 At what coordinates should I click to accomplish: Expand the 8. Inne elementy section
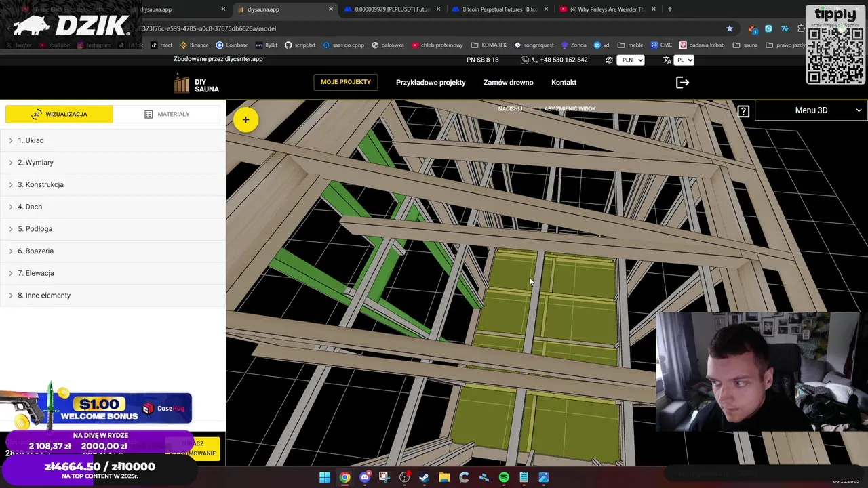[x=113, y=296]
